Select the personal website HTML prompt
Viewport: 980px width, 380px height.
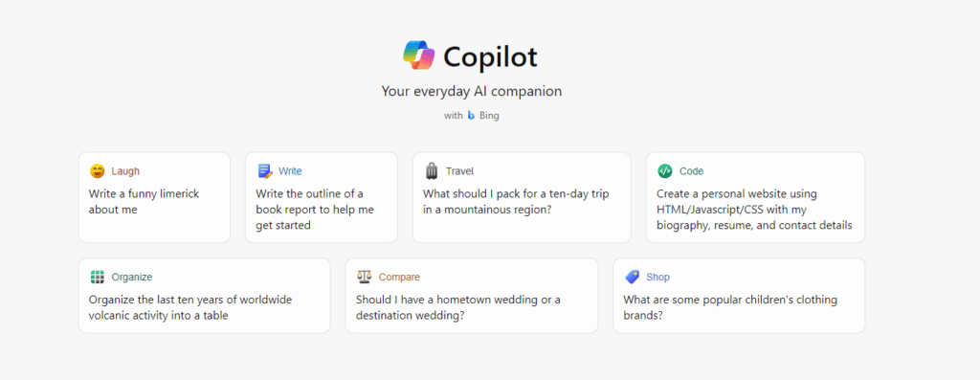pos(755,197)
